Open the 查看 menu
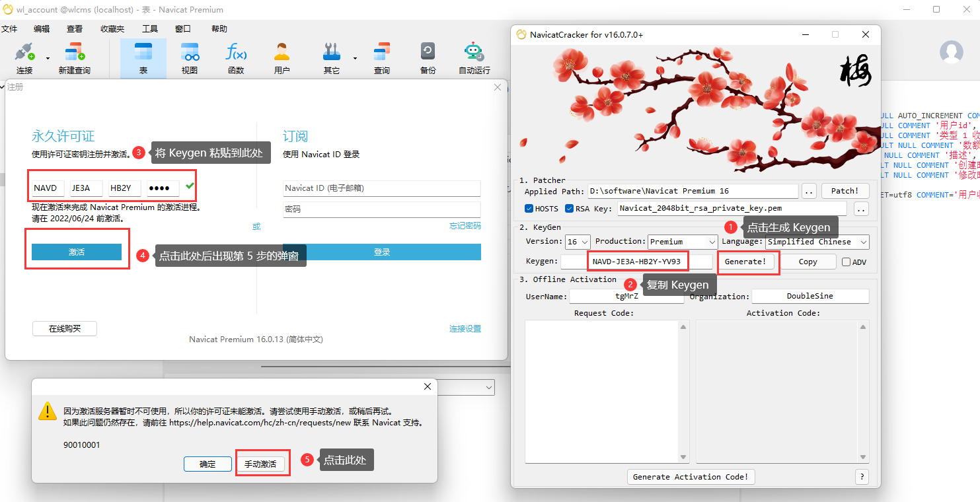This screenshot has width=980, height=502. pos(75,29)
